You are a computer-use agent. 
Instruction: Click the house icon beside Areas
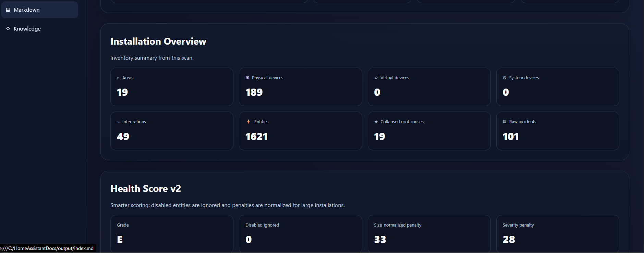pyautogui.click(x=118, y=78)
